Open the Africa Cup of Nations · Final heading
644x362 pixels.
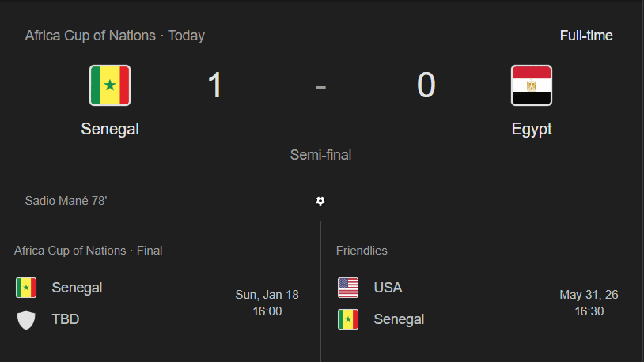point(88,251)
